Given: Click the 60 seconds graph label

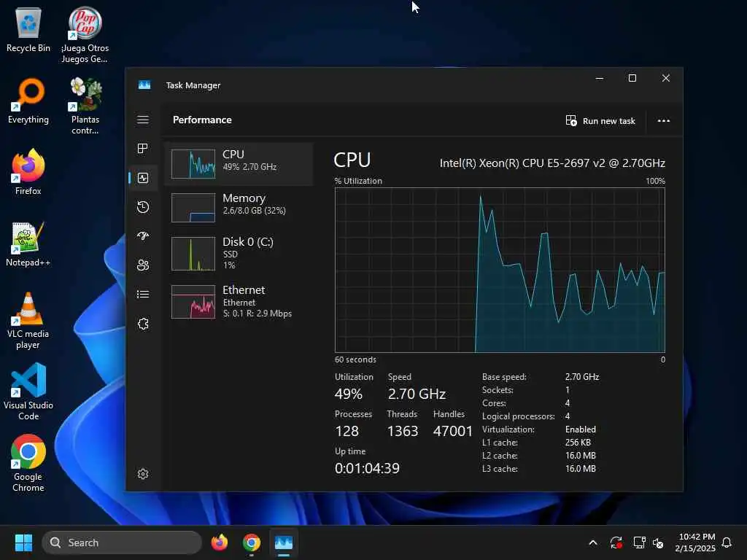Looking at the screenshot, I should (355, 359).
